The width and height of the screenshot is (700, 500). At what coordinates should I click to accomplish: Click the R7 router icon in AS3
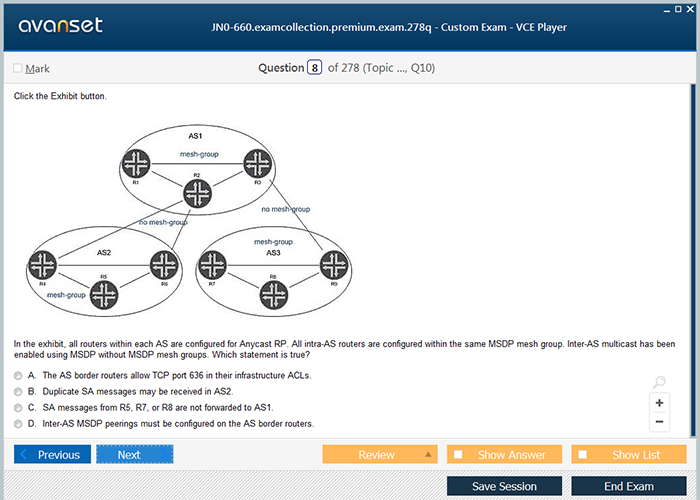[212, 265]
